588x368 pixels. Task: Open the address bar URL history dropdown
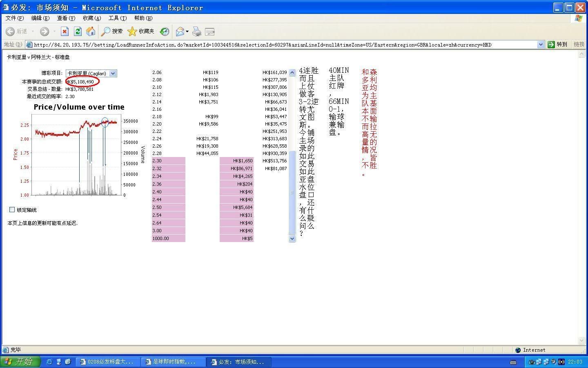[x=541, y=45]
